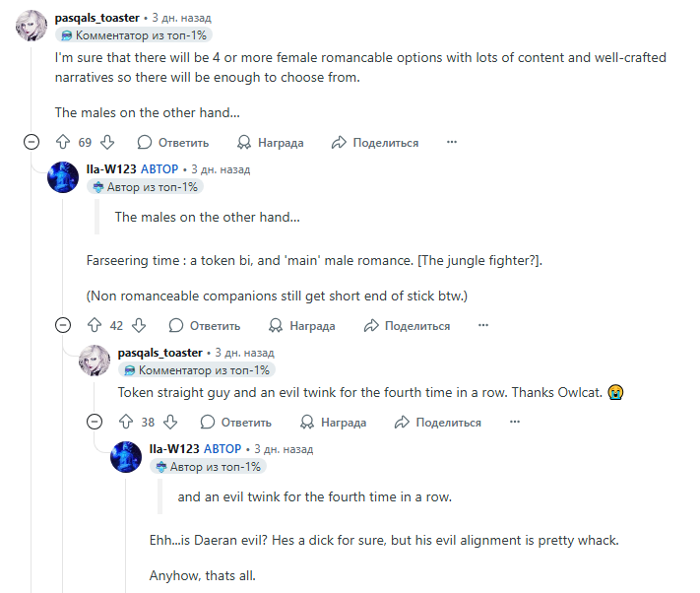This screenshot has height=593, width=700.
Task: Open more options on 38-point reply
Action: click(x=515, y=423)
